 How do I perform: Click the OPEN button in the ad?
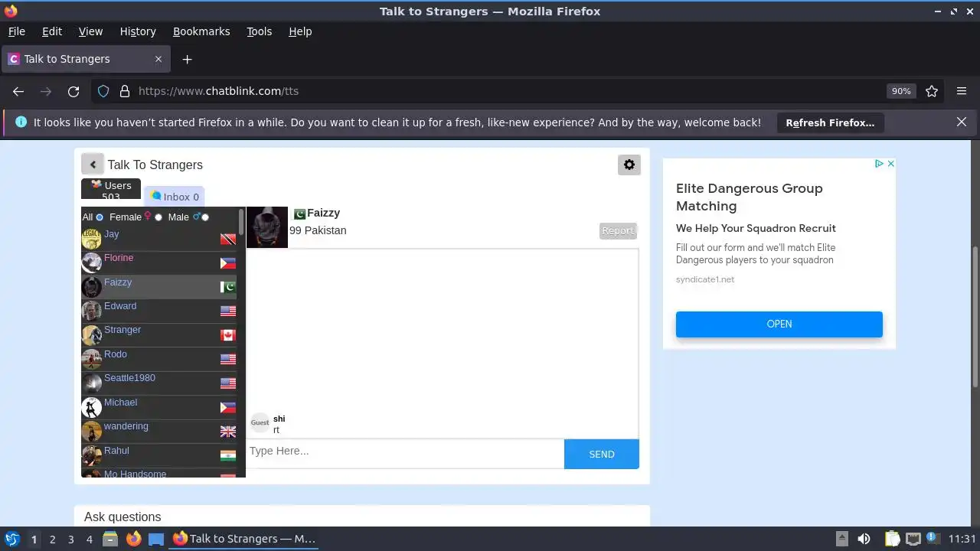pyautogui.click(x=779, y=324)
